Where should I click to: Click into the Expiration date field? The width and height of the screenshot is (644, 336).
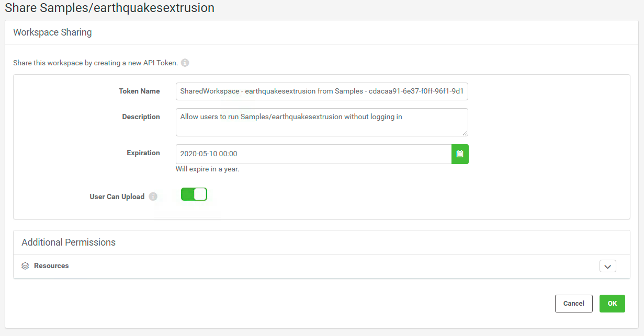tap(314, 154)
